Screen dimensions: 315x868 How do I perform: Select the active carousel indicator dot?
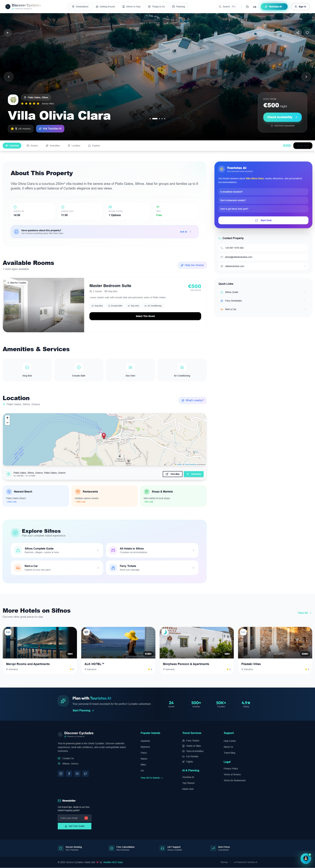pos(155,119)
